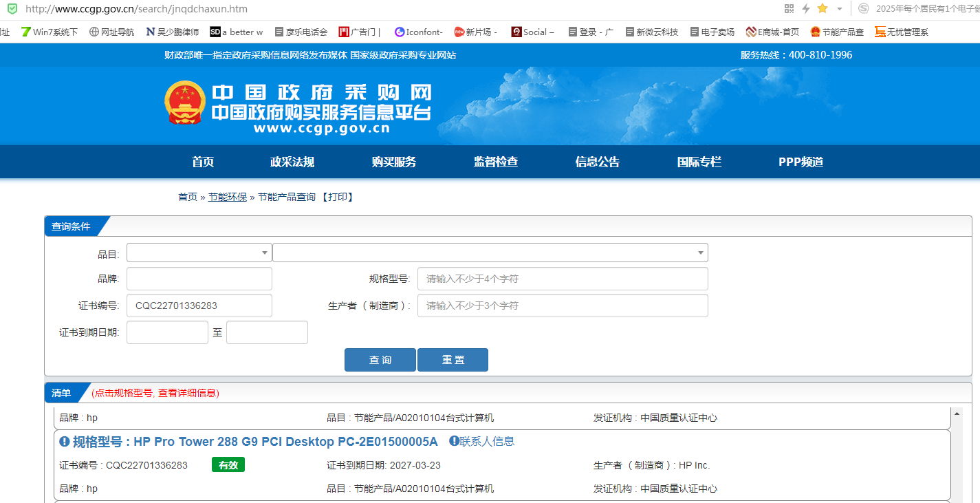Open the 政采法规 navigation menu item
This screenshot has height=503, width=980.
coord(292,162)
